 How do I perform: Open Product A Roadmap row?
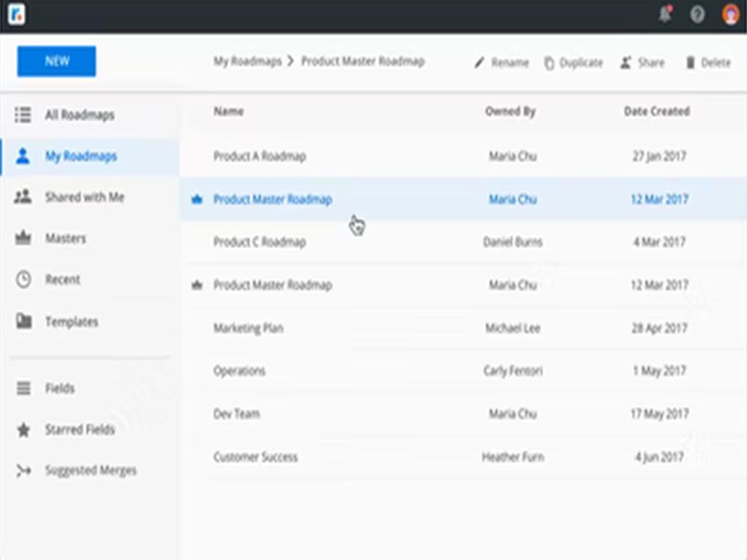463,156
